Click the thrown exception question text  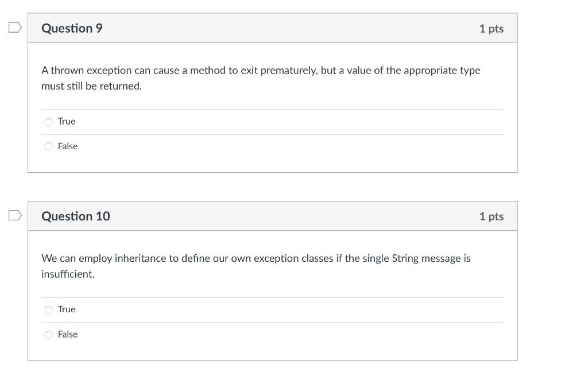tap(261, 78)
